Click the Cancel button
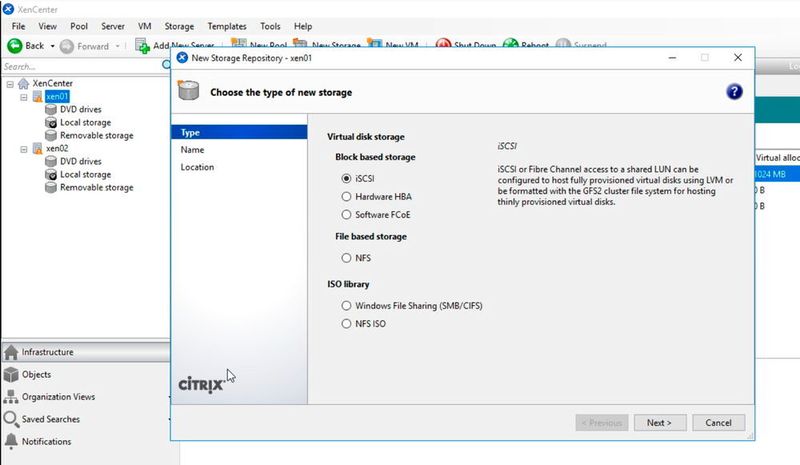The width and height of the screenshot is (800, 465). 718,423
